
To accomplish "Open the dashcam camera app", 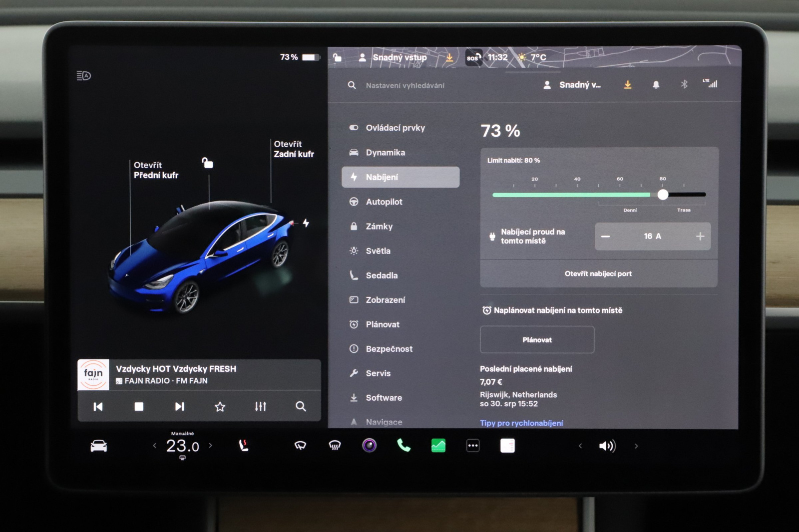I will [369, 445].
